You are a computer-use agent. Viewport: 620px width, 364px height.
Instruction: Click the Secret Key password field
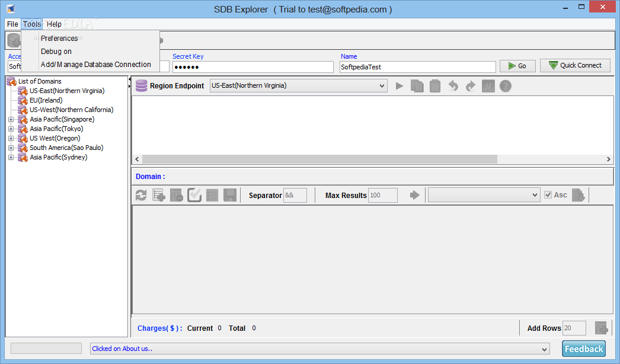click(x=253, y=67)
